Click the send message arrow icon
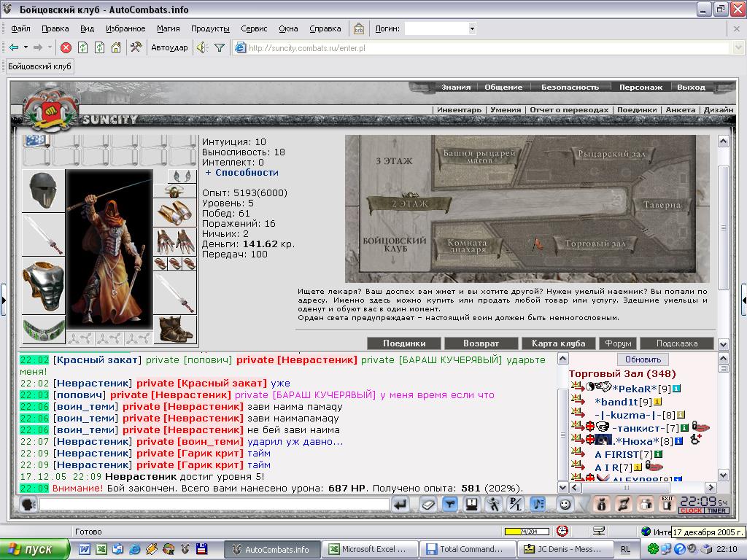The image size is (747, 560). tap(400, 505)
